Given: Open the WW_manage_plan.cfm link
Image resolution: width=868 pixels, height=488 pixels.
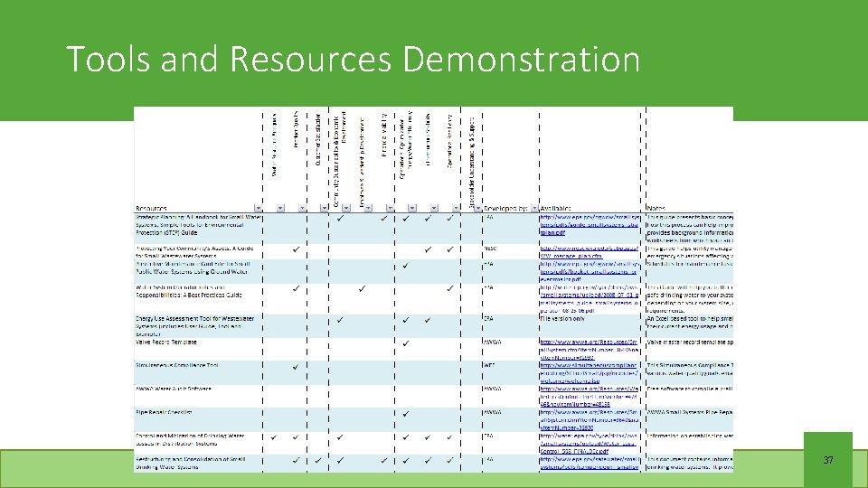Looking at the screenshot, I should (x=589, y=252).
